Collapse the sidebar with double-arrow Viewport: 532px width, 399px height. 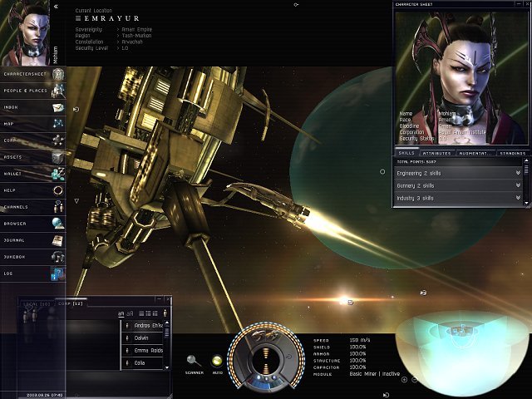tap(56, 6)
